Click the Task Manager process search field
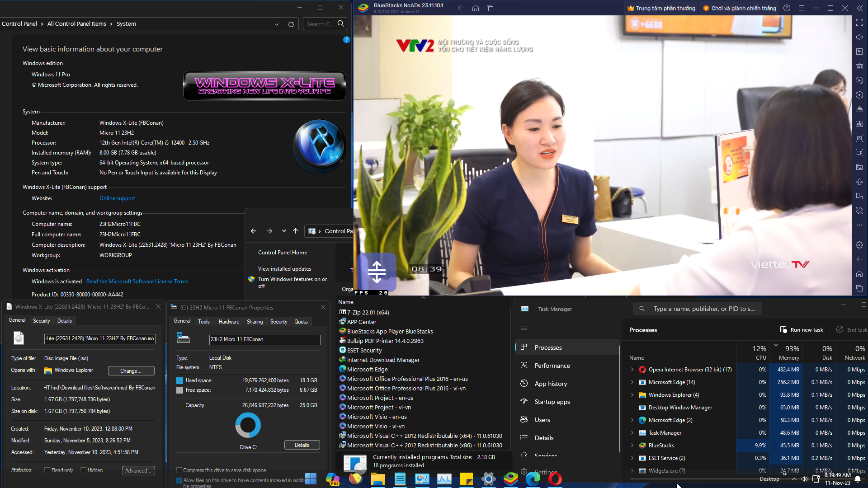868x488 pixels. coord(697,309)
